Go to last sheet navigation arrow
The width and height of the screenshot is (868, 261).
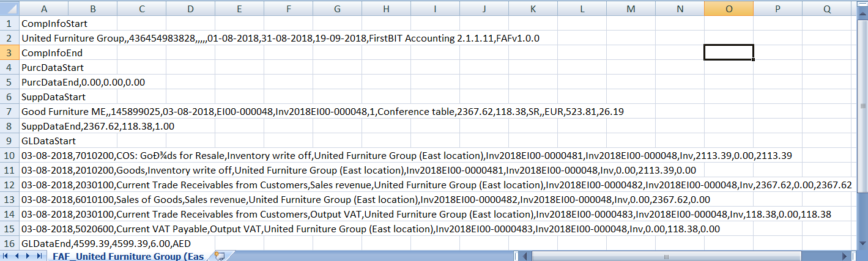point(39,255)
